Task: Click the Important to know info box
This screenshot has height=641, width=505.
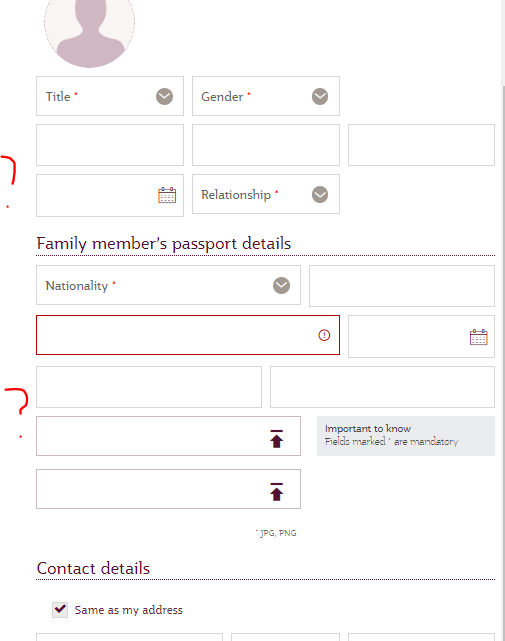Action: pyautogui.click(x=406, y=436)
